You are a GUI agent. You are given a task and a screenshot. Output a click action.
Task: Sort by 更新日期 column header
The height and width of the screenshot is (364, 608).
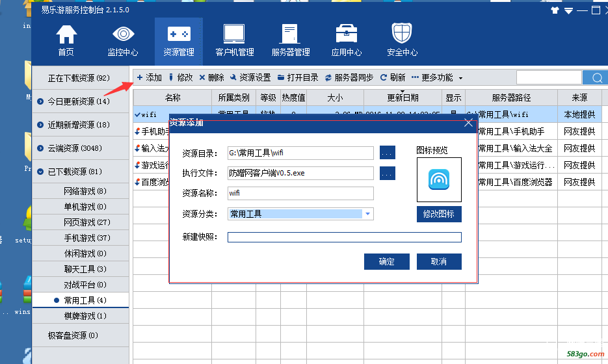403,97
